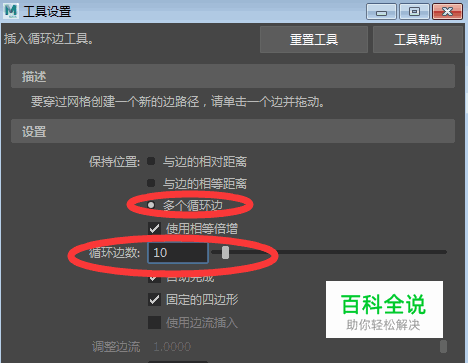This screenshot has height=363, width=468.
Task: Open 工具帮助 tool help button
Action: tap(418, 40)
